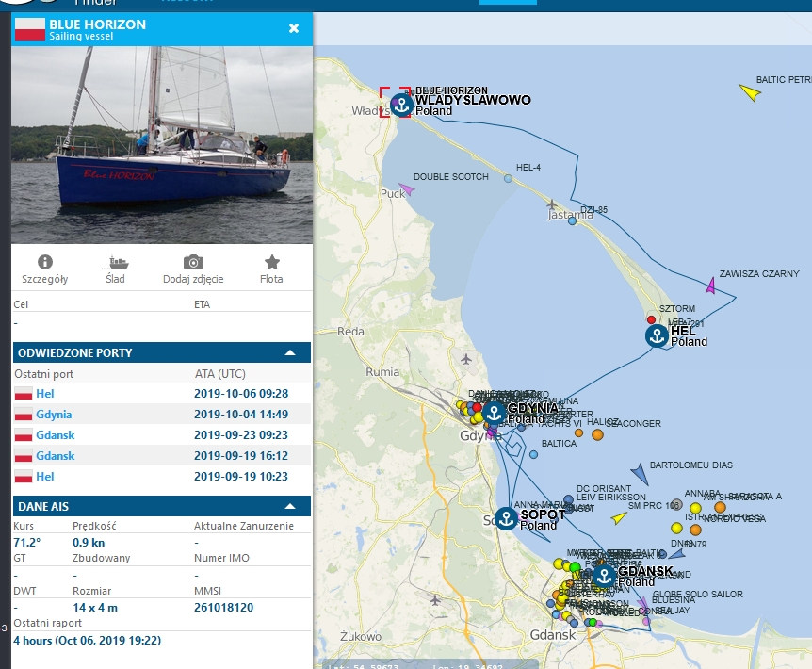Image resolution: width=812 pixels, height=669 pixels.
Task: Click the BLUE HORIZON vessel name title
Action: click(97, 24)
